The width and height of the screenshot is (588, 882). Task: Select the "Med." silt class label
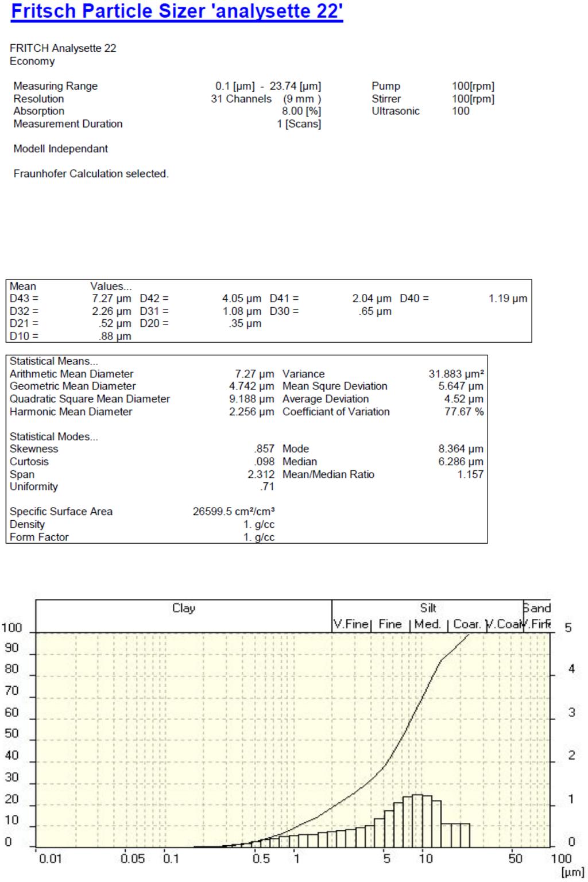(428, 625)
